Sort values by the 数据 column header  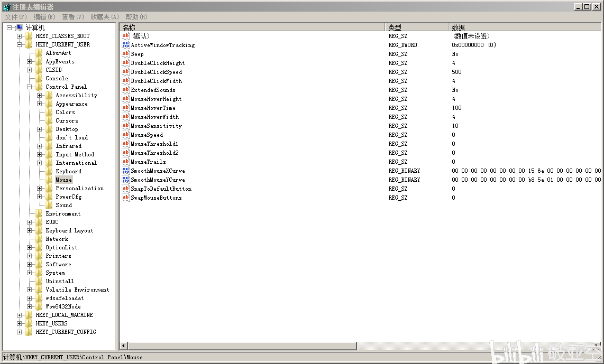coord(525,27)
